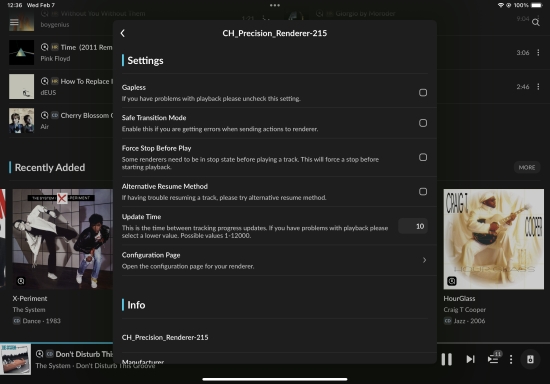Check Force Stop Before Play option
550x384 pixels.
[x=423, y=157]
